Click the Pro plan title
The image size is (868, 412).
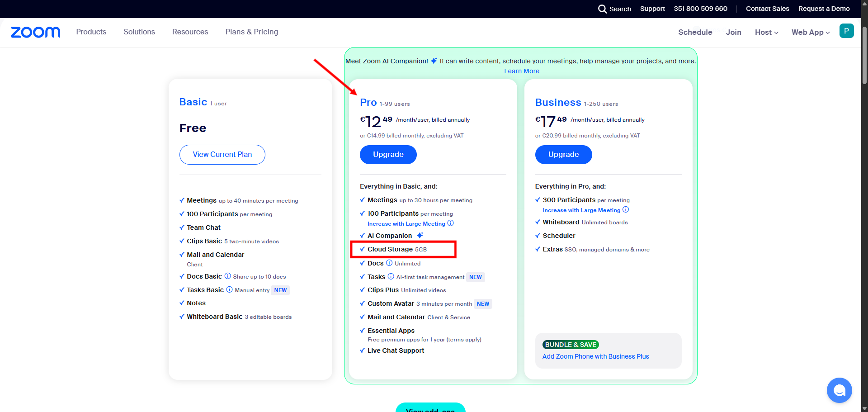pyautogui.click(x=368, y=103)
